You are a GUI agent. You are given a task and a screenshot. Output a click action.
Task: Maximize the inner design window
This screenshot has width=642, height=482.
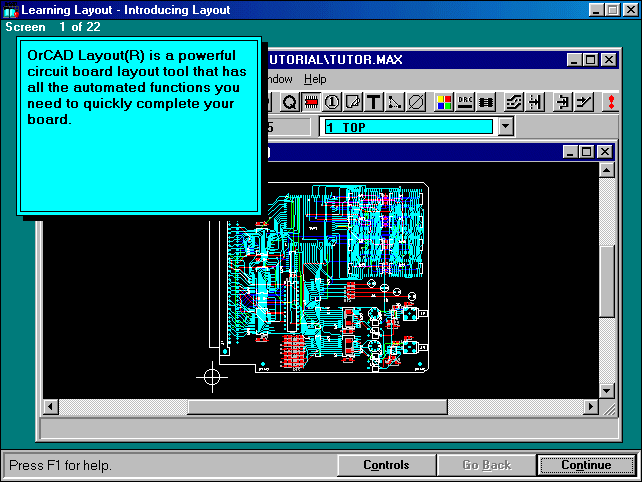coord(586,151)
